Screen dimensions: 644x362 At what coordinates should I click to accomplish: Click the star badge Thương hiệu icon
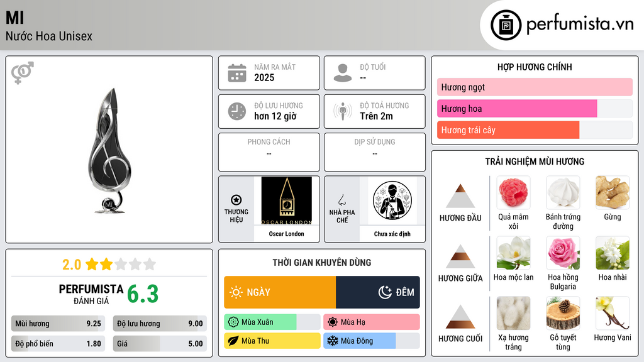[236, 200]
